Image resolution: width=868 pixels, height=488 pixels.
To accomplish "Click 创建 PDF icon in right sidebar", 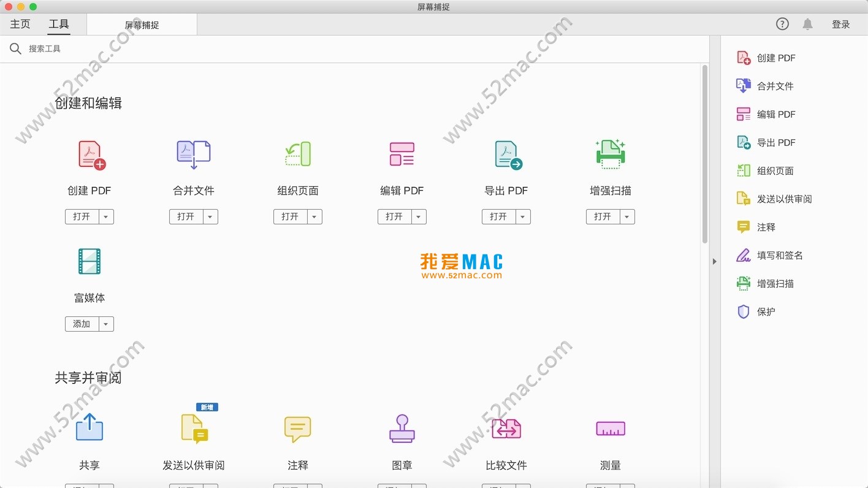I will click(744, 58).
